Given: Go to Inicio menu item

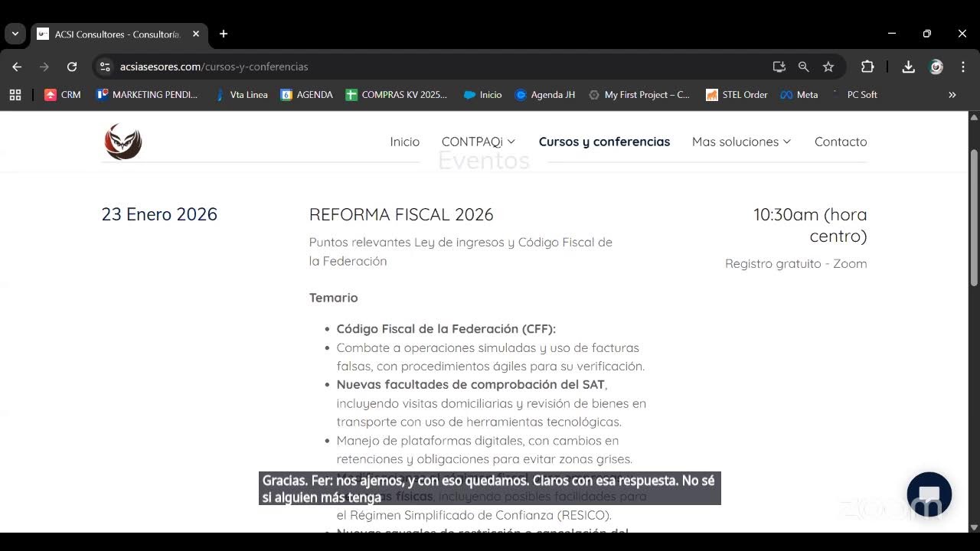Looking at the screenshot, I should 405,142.
